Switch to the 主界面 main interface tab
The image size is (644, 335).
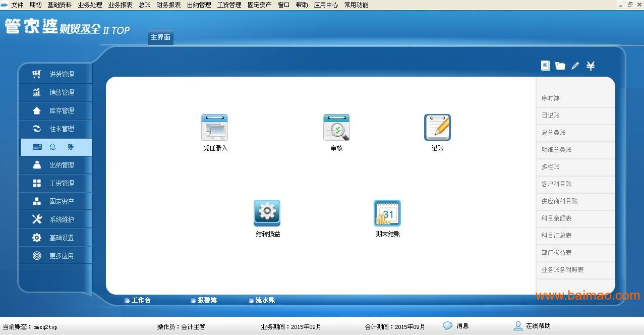[160, 37]
